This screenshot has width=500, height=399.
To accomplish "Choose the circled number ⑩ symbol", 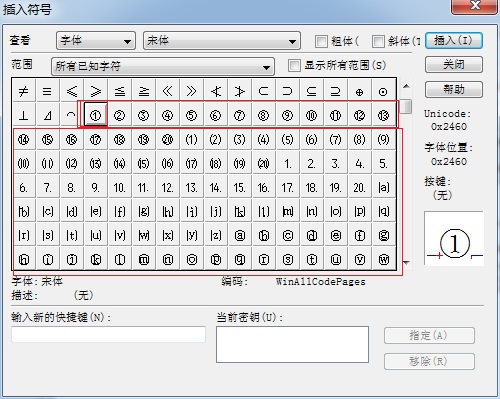I will click(311, 115).
